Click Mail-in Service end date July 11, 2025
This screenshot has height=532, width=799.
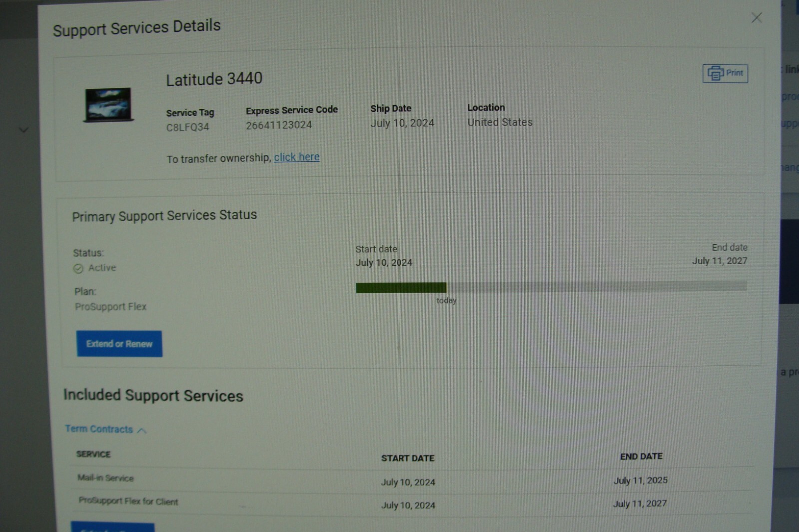click(641, 480)
